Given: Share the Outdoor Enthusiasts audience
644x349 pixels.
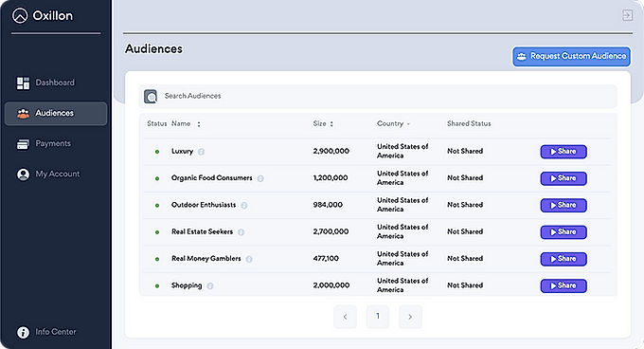Looking at the screenshot, I should pos(563,205).
